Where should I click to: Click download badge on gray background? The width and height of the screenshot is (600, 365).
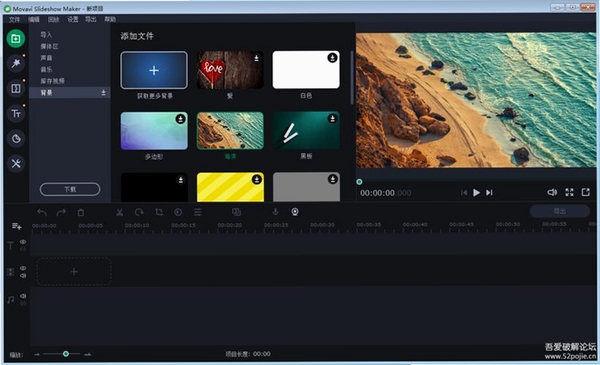pyautogui.click(x=332, y=179)
